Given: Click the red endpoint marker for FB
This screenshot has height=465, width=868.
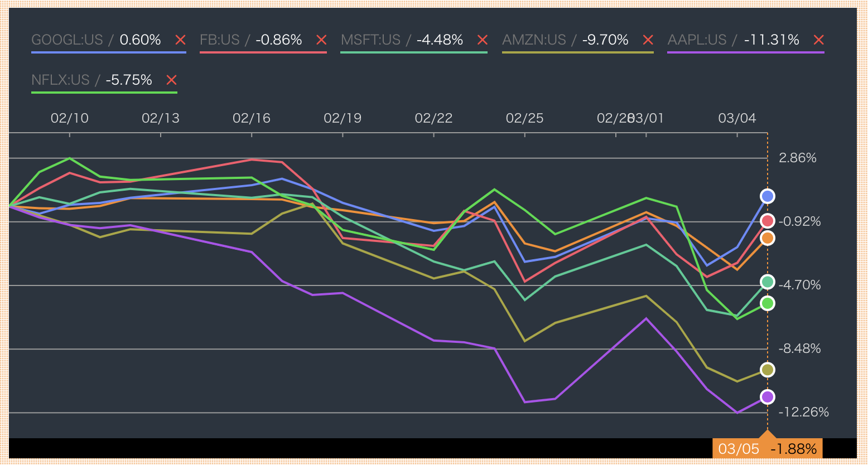Looking at the screenshot, I should (x=768, y=221).
